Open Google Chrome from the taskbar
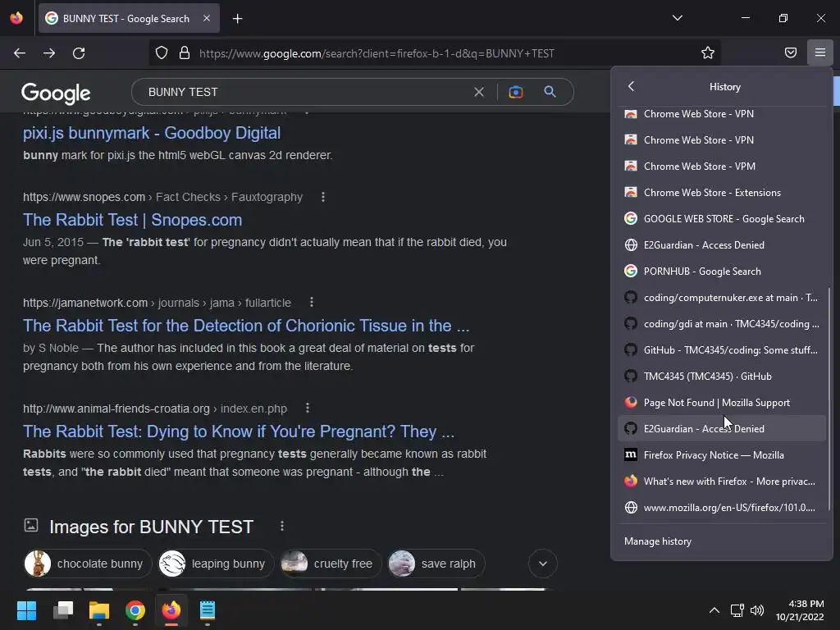Screen dimensions: 840x630 tap(135, 610)
